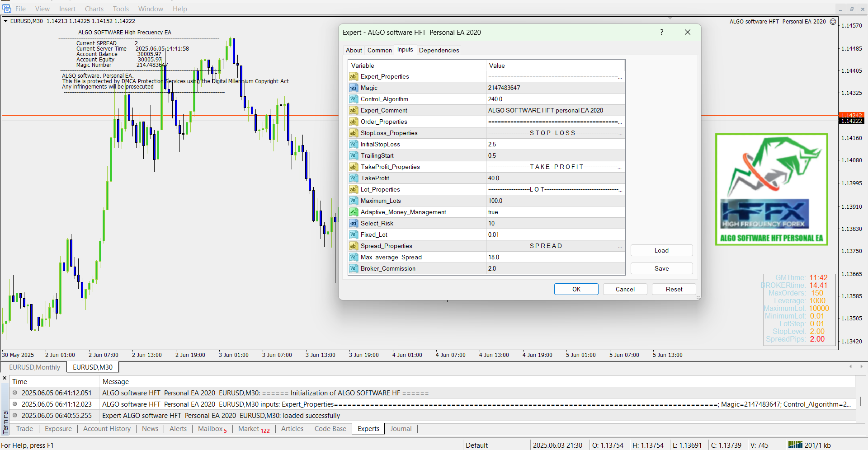Screen dimensions: 868x450
Task: Select the Max_average_Spread value field
Action: pos(555,258)
